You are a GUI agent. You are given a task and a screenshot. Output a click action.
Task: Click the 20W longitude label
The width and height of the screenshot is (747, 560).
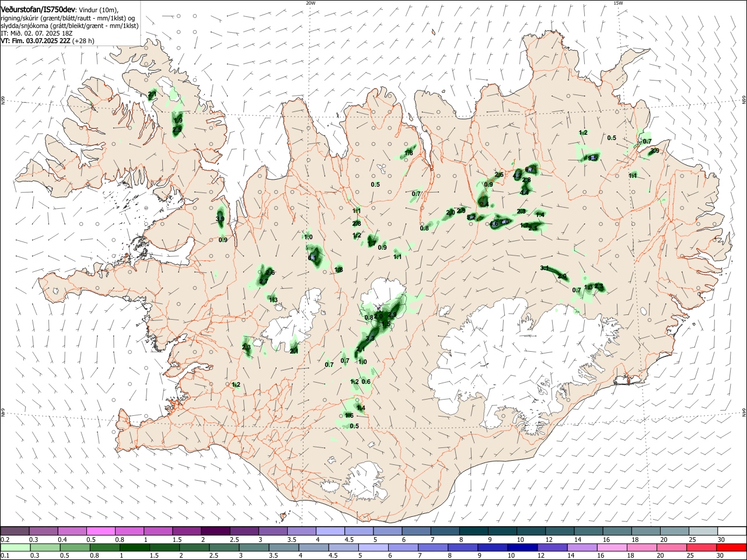[x=310, y=3]
